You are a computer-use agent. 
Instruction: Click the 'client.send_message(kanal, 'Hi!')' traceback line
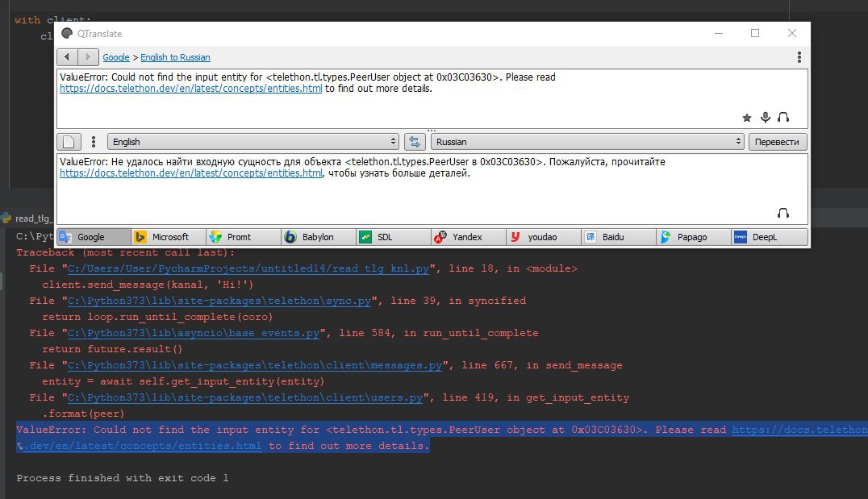[x=148, y=285]
